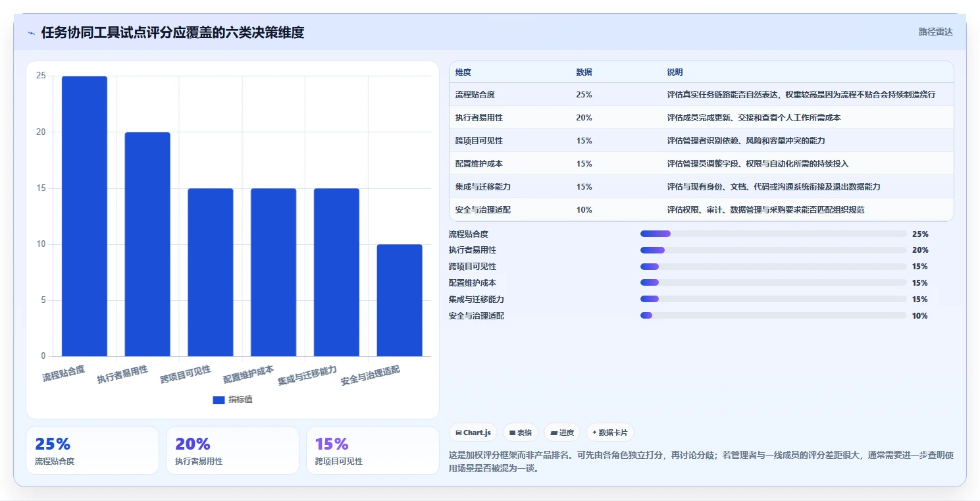Click the 流程贴合度 x-axis label

[x=64, y=374]
